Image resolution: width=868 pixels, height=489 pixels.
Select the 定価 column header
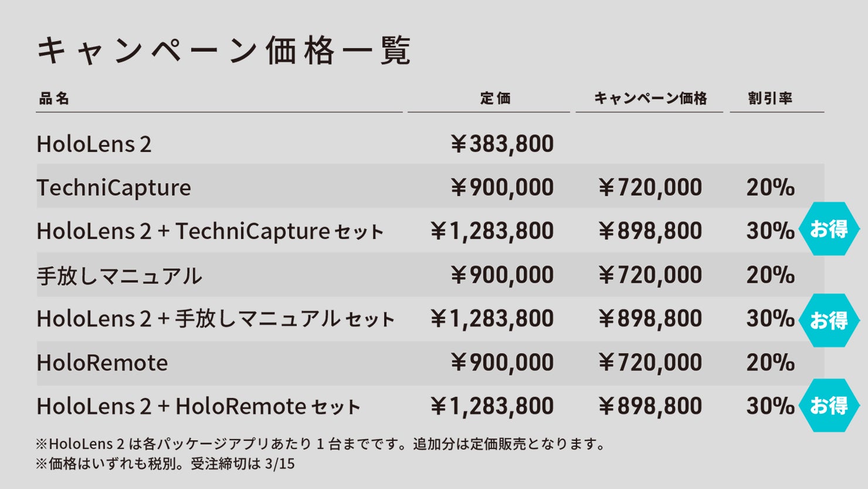pos(496,99)
